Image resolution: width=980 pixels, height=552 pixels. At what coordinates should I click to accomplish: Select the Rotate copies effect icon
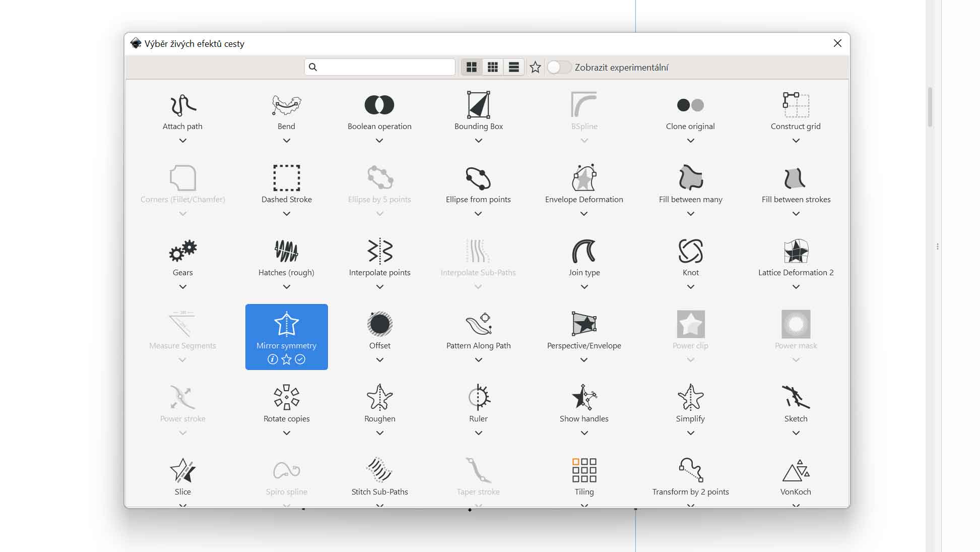286,397
